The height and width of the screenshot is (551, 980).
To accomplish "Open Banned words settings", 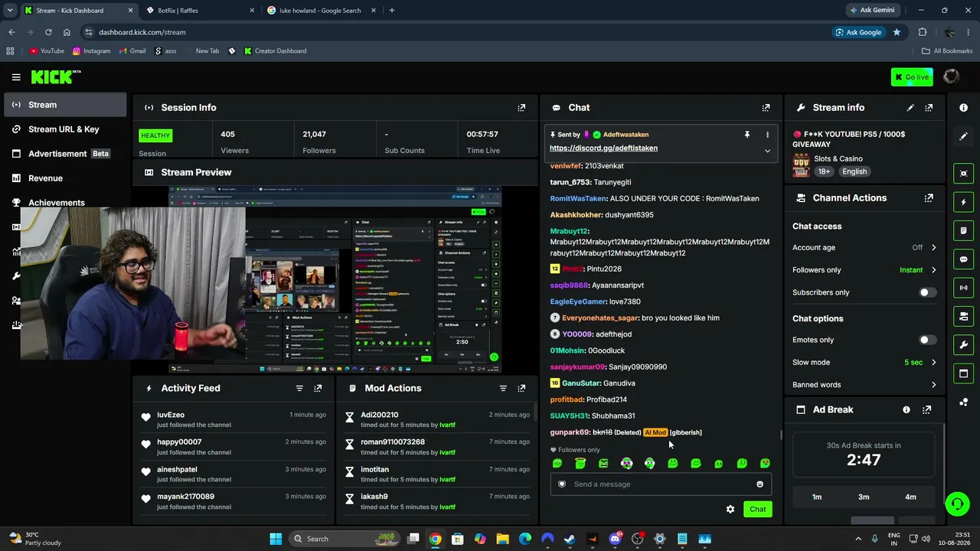I will [x=864, y=385].
